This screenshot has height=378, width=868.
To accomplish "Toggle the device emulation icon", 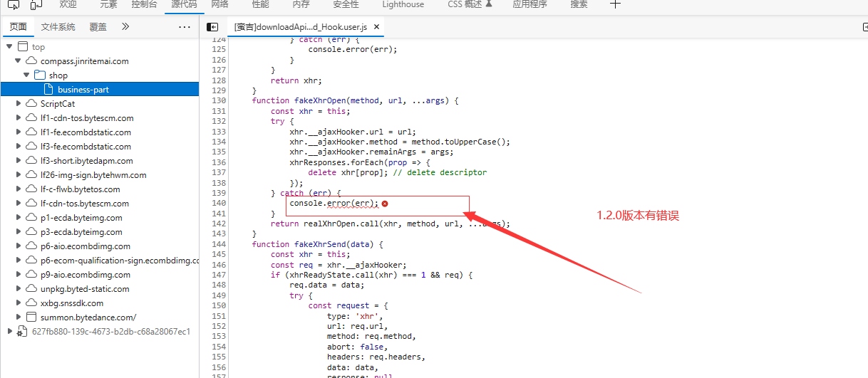I will (36, 4).
